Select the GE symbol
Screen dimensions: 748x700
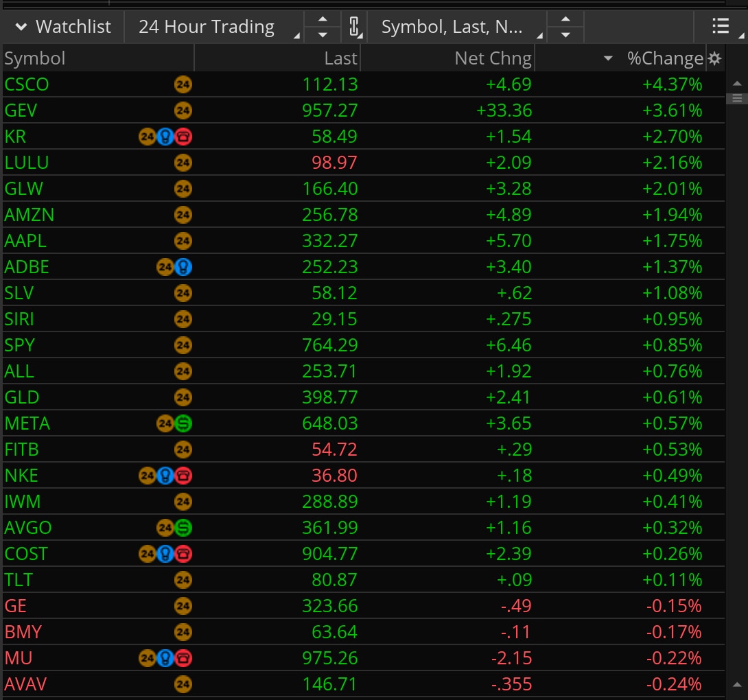coord(16,606)
